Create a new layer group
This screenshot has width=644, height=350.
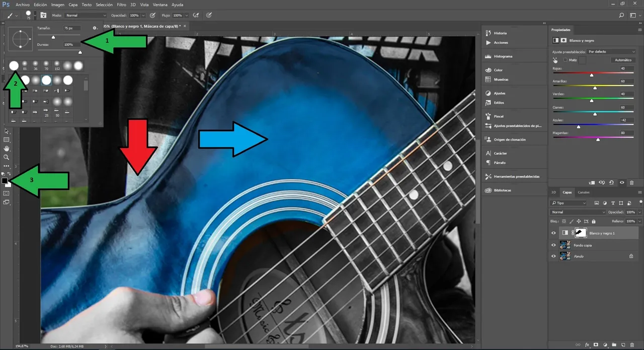tap(614, 344)
